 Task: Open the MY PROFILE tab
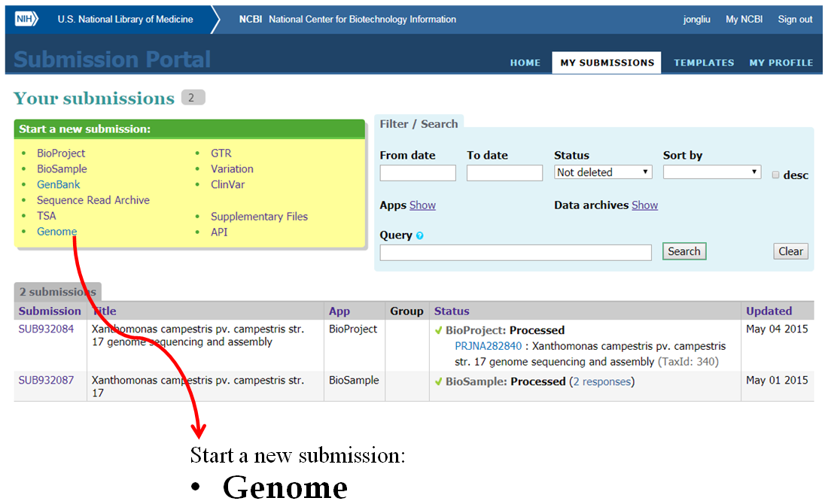(x=781, y=62)
